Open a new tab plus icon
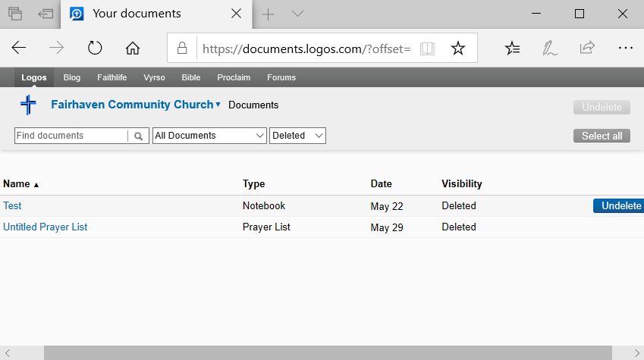644x360 pixels. (x=268, y=14)
